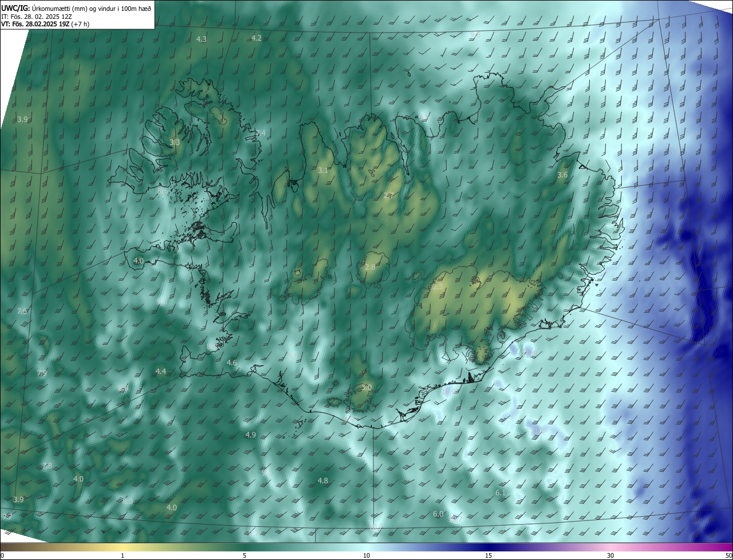
Task: Click the map value 4.3
Action: click(x=202, y=39)
